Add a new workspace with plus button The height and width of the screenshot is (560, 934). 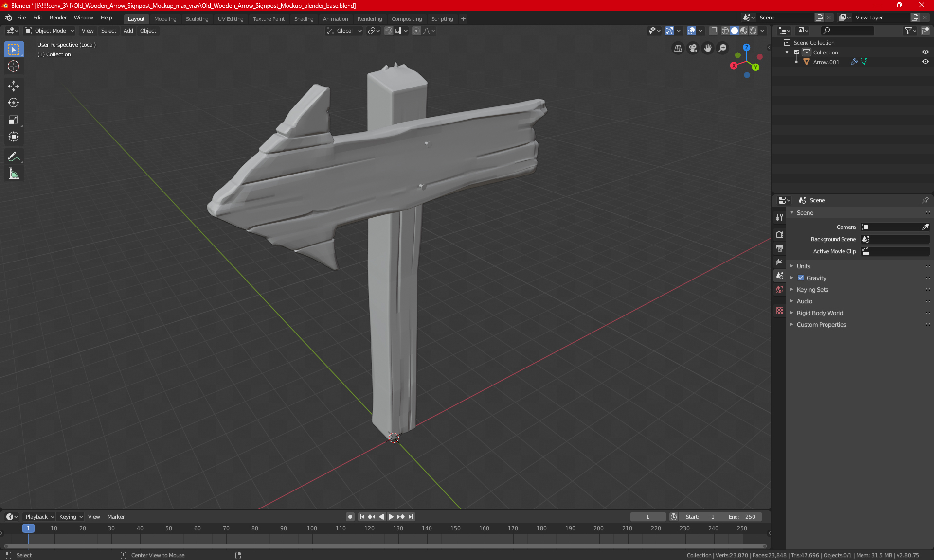[463, 19]
